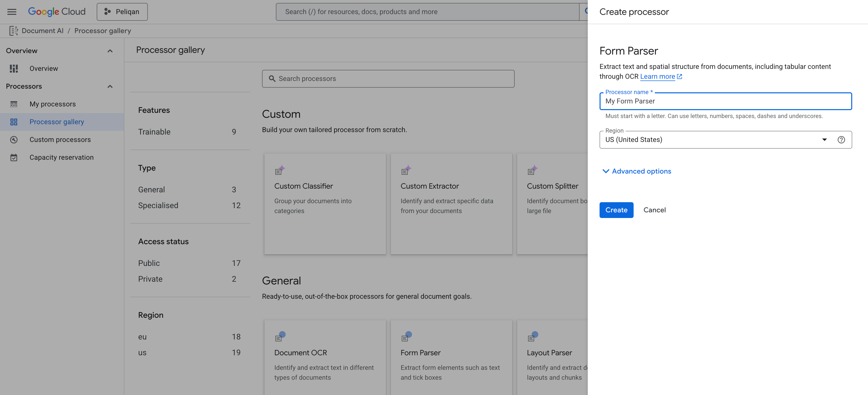The image size is (868, 395).
Task: Collapse the Processors sidebar section
Action: coord(110,87)
